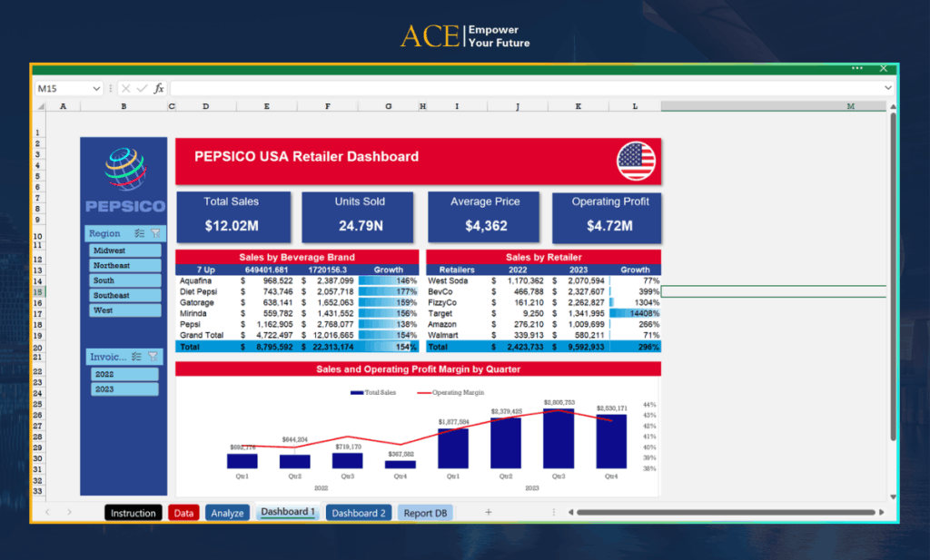Click the Qtr1 2022 sales bar
Image resolution: width=930 pixels, height=560 pixels.
[242, 461]
